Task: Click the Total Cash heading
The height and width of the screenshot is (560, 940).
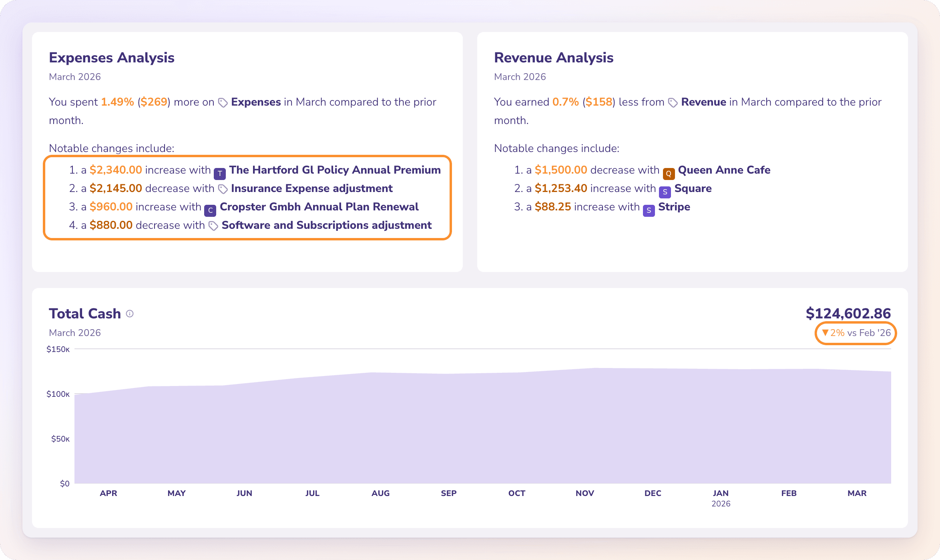Action: coord(85,314)
